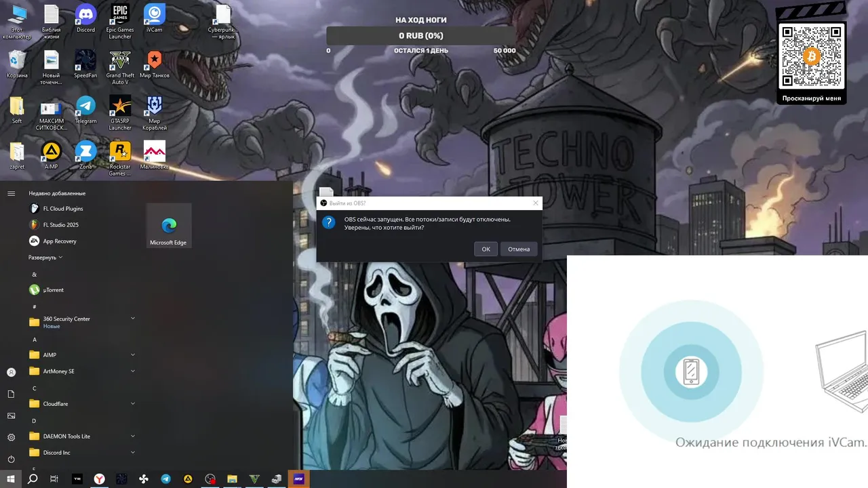Expand the Развернуть recently added list
The image size is (868, 488).
pyautogui.click(x=45, y=258)
